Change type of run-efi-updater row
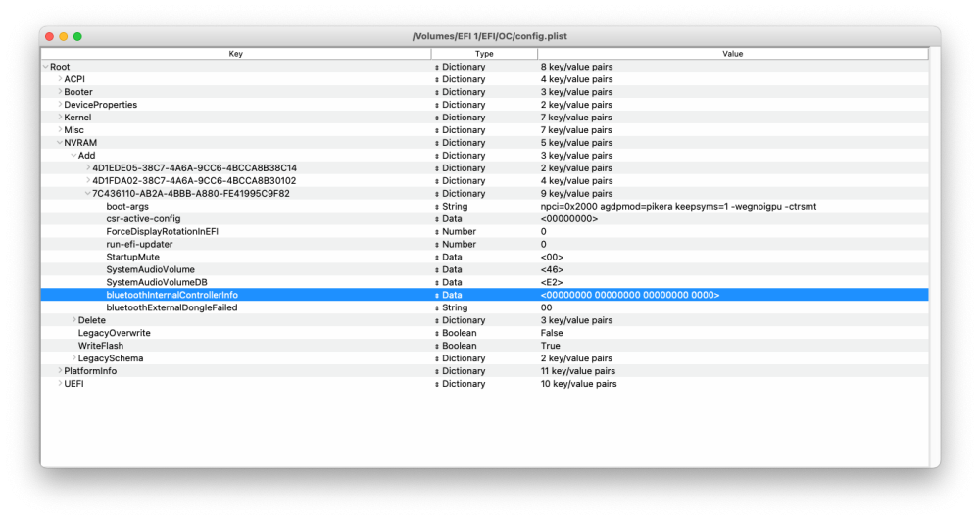The height and width of the screenshot is (520, 980). (x=437, y=244)
